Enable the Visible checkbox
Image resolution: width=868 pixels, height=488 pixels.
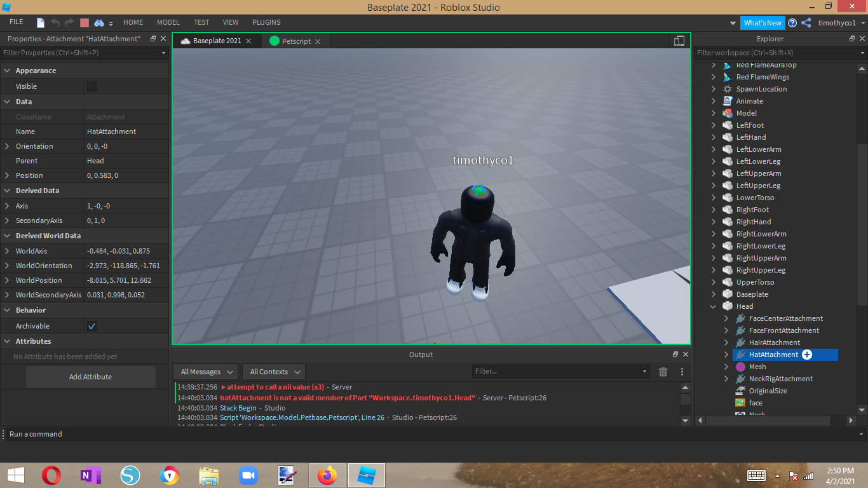pyautogui.click(x=92, y=86)
